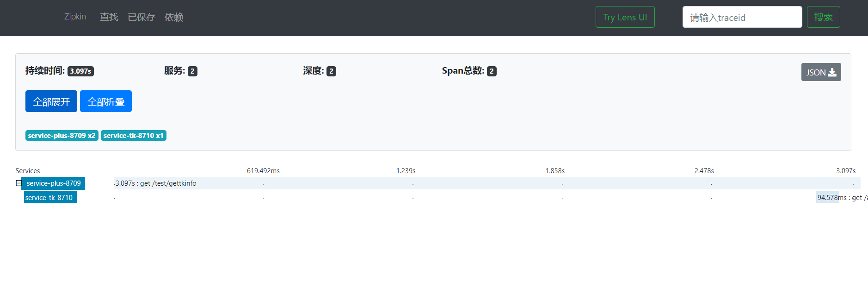Image resolution: width=868 pixels, height=288 pixels.
Task: Focus the 请输入traceid input field
Action: (x=742, y=17)
